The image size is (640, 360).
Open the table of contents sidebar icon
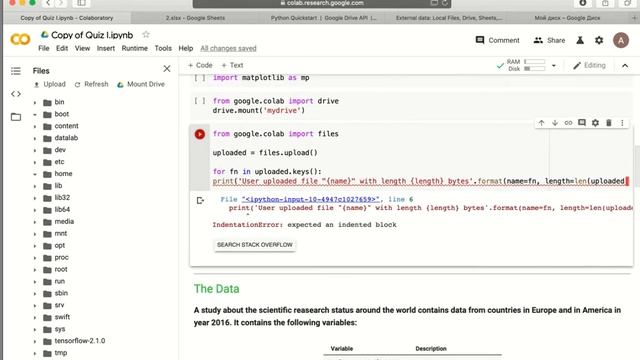(x=16, y=71)
